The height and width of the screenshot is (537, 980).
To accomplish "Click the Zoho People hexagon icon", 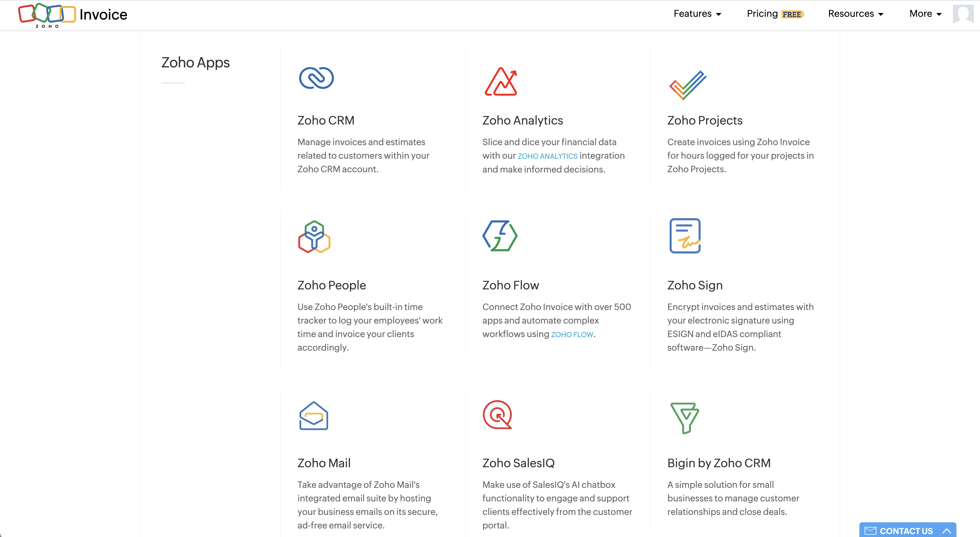I will tap(314, 236).
